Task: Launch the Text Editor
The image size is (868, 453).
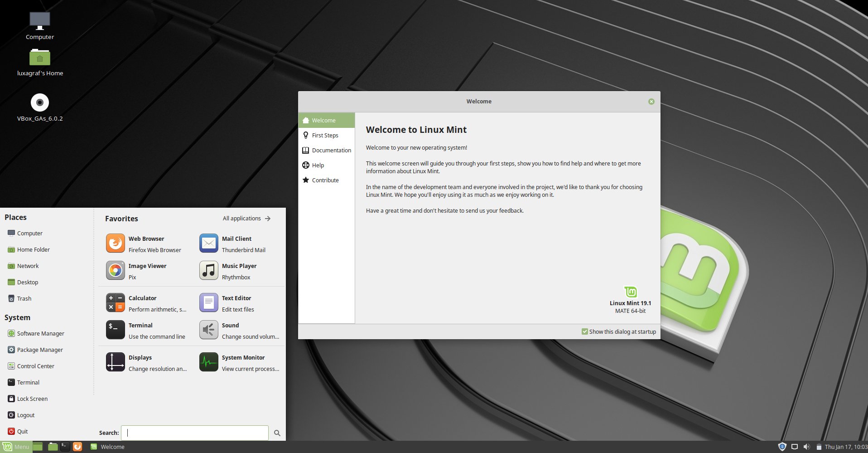Action: click(x=236, y=302)
